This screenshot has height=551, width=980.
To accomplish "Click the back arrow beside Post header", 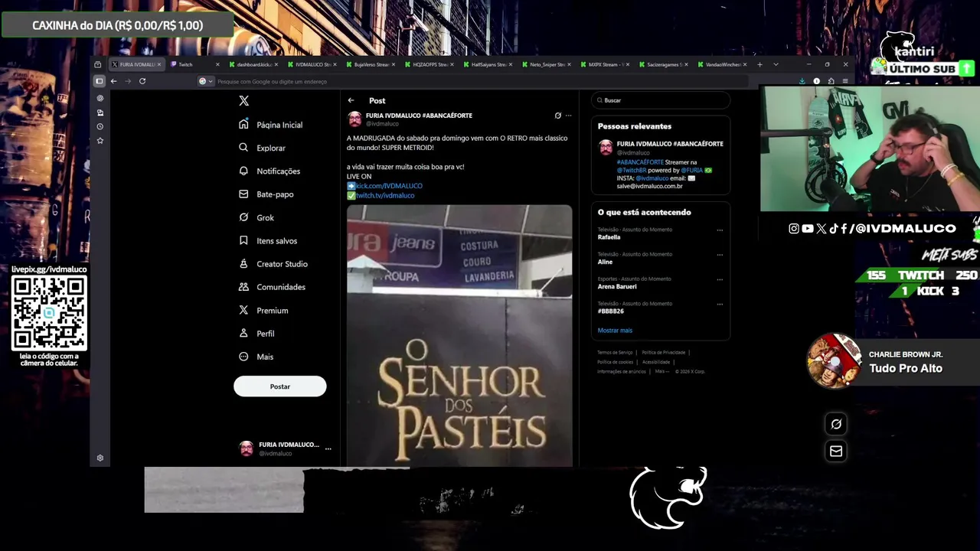I will click(x=351, y=100).
